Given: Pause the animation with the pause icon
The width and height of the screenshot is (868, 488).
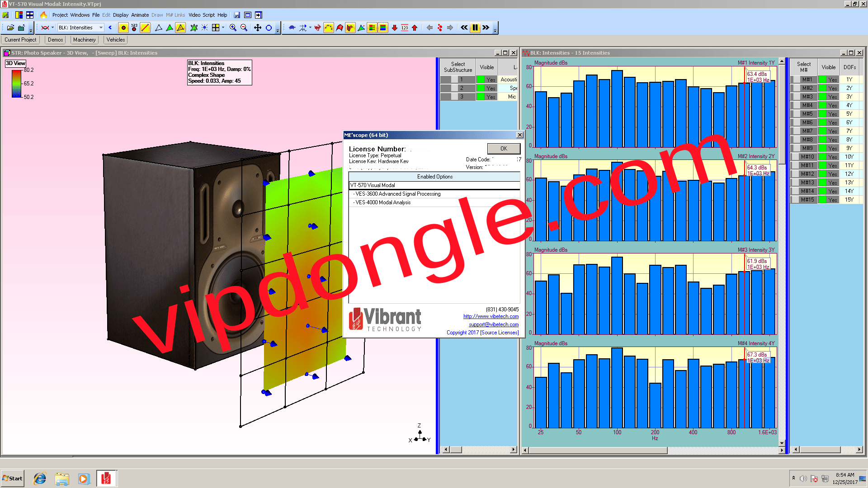Looking at the screenshot, I should [x=475, y=28].
